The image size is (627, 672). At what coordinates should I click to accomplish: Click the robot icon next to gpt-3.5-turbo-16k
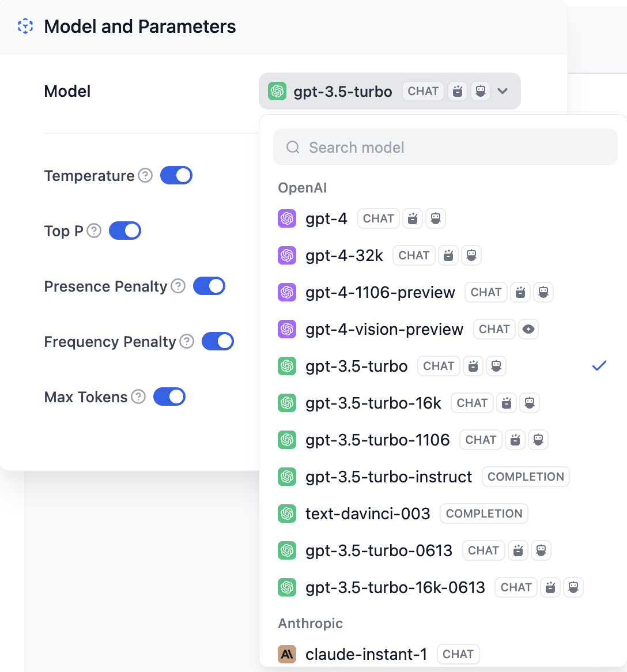click(x=530, y=403)
